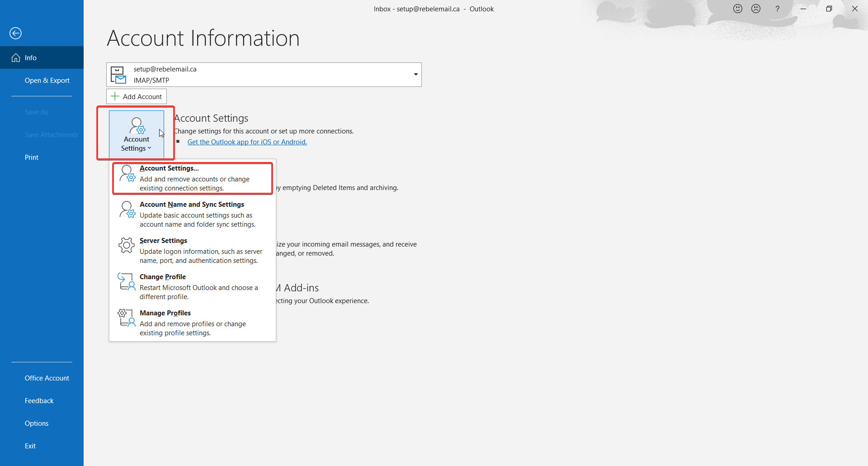Choose Account Settings... menu entry
This screenshot has width=868, height=466.
[193, 178]
